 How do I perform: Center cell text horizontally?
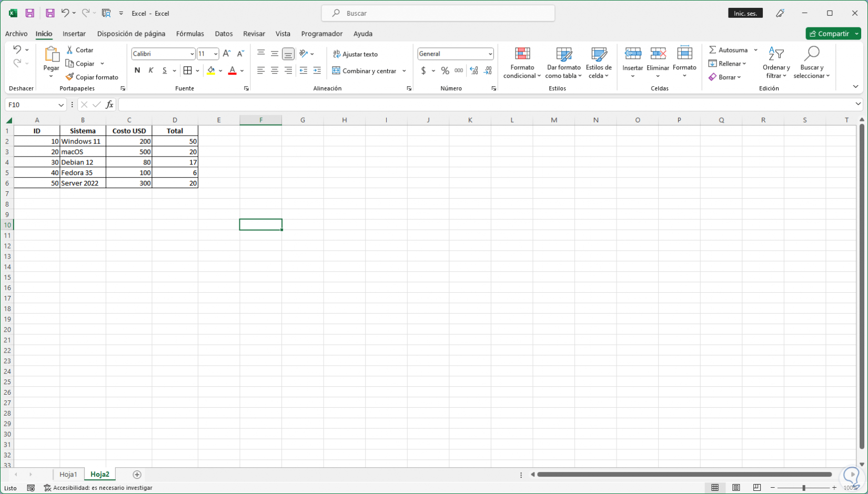[x=275, y=70]
